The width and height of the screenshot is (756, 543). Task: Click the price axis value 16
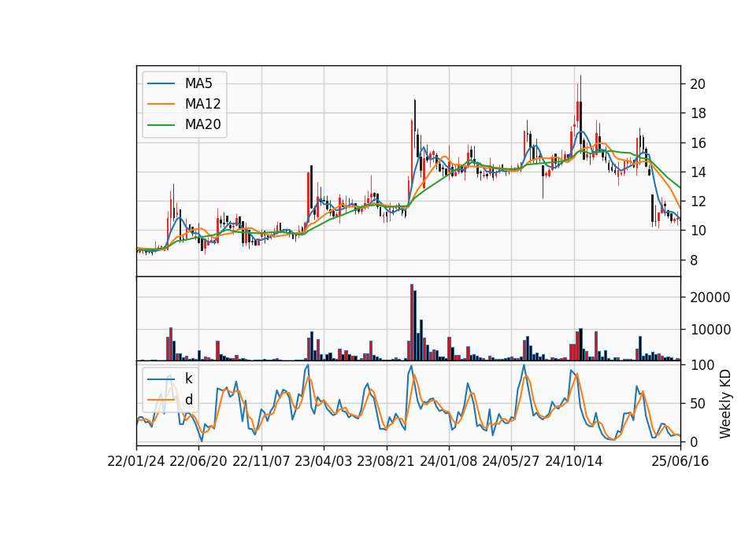[698, 143]
